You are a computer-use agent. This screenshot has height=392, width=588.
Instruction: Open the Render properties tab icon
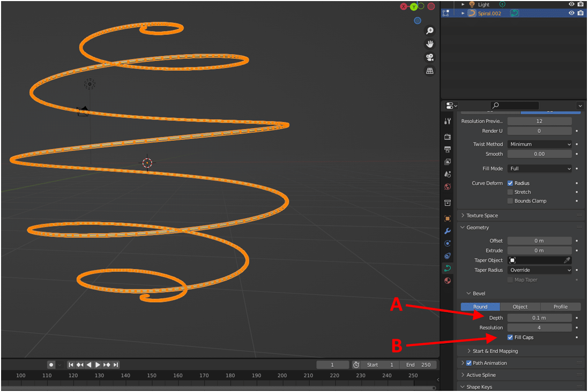click(x=448, y=137)
